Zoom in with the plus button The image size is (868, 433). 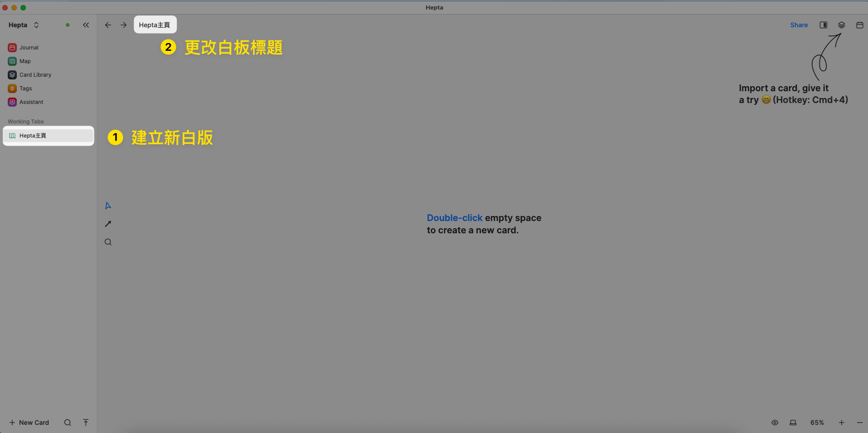coord(841,423)
